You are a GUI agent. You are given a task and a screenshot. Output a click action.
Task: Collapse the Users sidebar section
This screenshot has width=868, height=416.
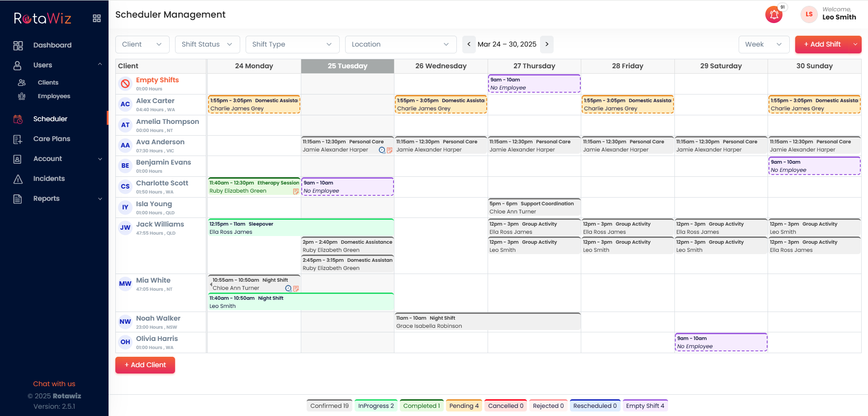pos(100,65)
